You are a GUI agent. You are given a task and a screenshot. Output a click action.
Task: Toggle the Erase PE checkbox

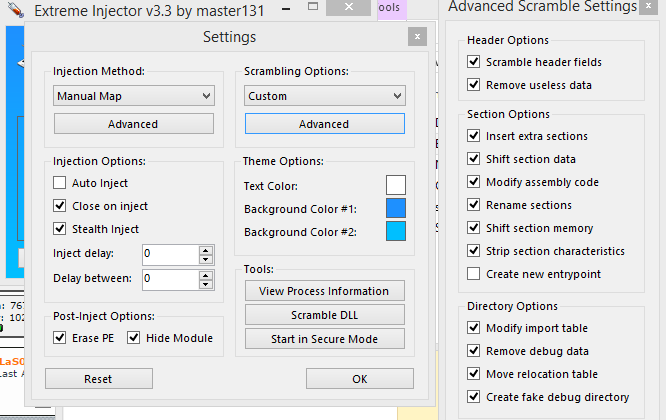point(59,338)
